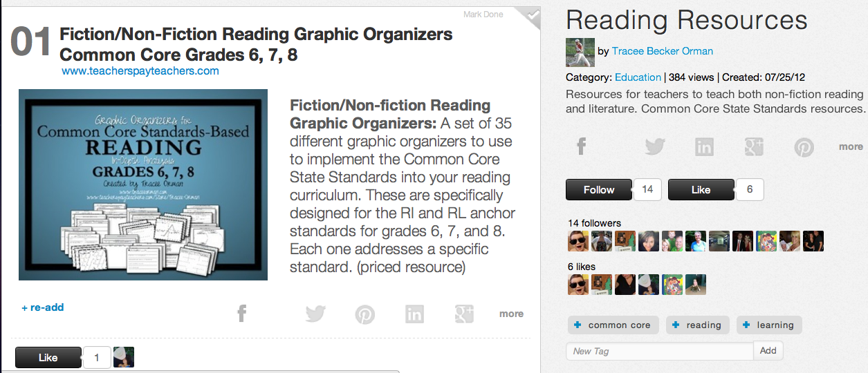Expand more sharing options in sidebar
This screenshot has width=868, height=373.
pos(851,146)
